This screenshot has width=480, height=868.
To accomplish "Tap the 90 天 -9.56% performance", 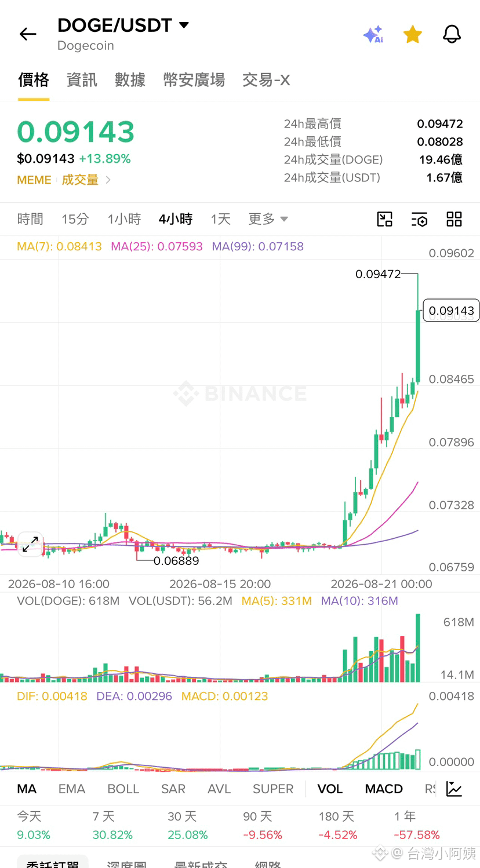I will click(263, 826).
